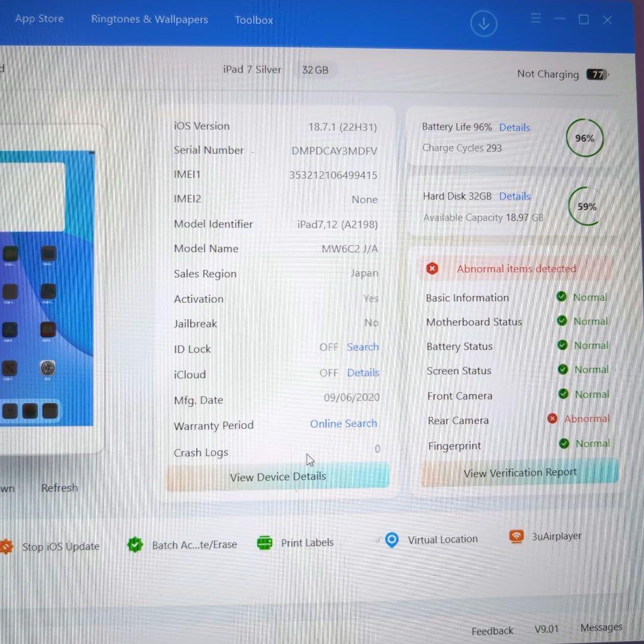Click the Abnormal items detected banner
The image size is (644, 644).
pos(516,268)
